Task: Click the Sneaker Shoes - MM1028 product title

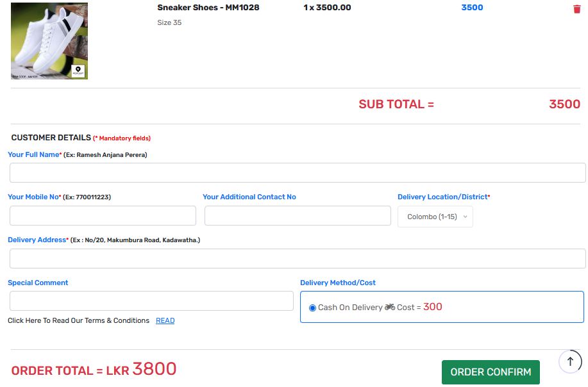Action: (208, 8)
